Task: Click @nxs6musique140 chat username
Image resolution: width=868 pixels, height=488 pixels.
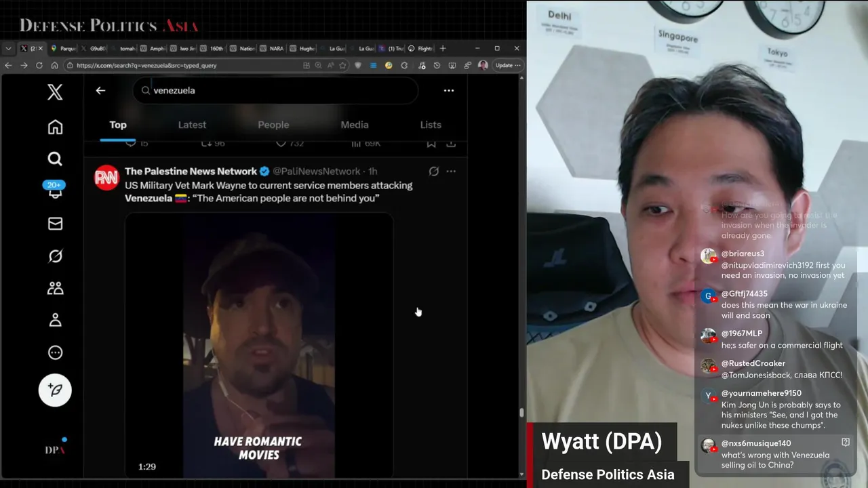Action: [756, 443]
